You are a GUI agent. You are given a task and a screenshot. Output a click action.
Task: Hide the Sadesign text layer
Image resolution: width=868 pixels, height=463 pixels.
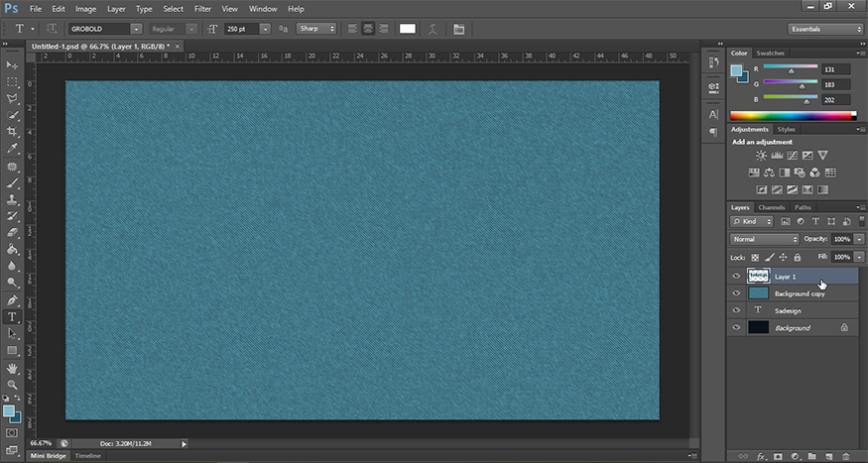tap(736, 310)
